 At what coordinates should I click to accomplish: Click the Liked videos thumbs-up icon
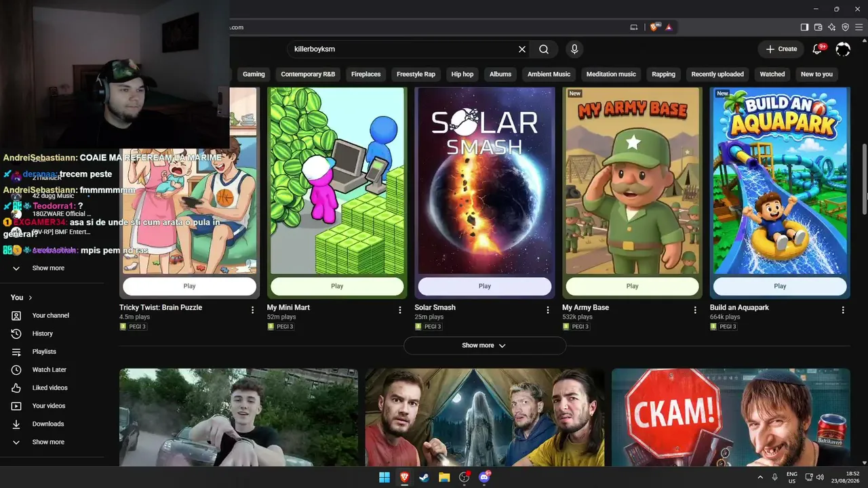(x=16, y=388)
